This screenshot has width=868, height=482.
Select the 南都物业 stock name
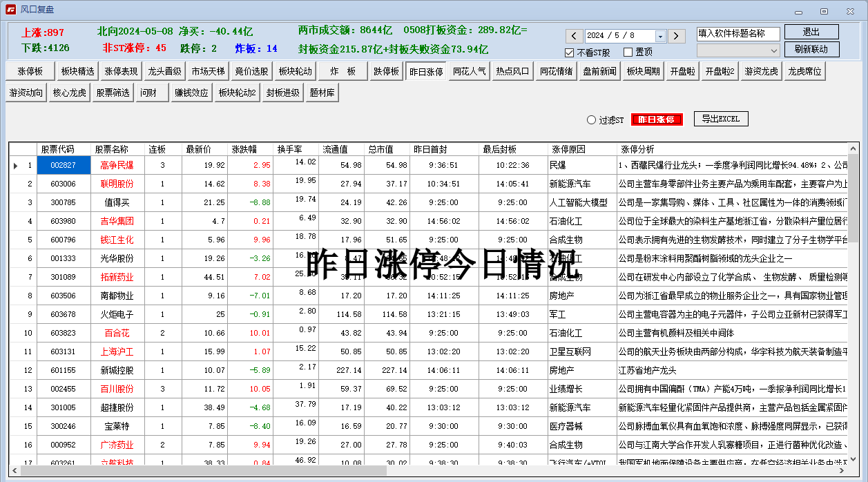(117, 296)
